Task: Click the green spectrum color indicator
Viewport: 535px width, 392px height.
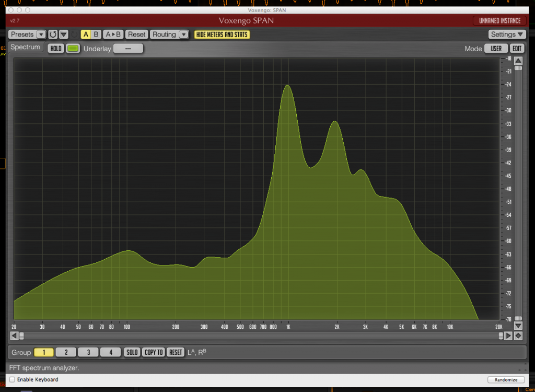Action: pyautogui.click(x=73, y=49)
